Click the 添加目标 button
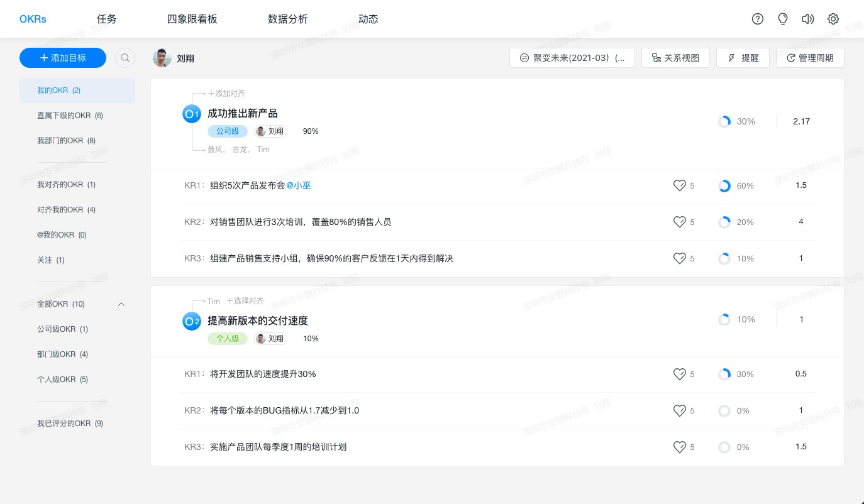Screen dimensions: 864x504 point(63,58)
